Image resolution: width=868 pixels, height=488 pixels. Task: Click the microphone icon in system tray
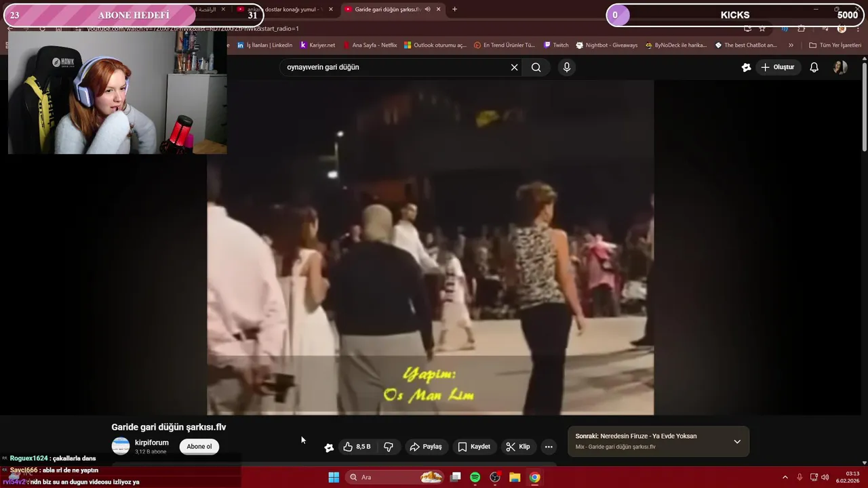click(x=800, y=477)
